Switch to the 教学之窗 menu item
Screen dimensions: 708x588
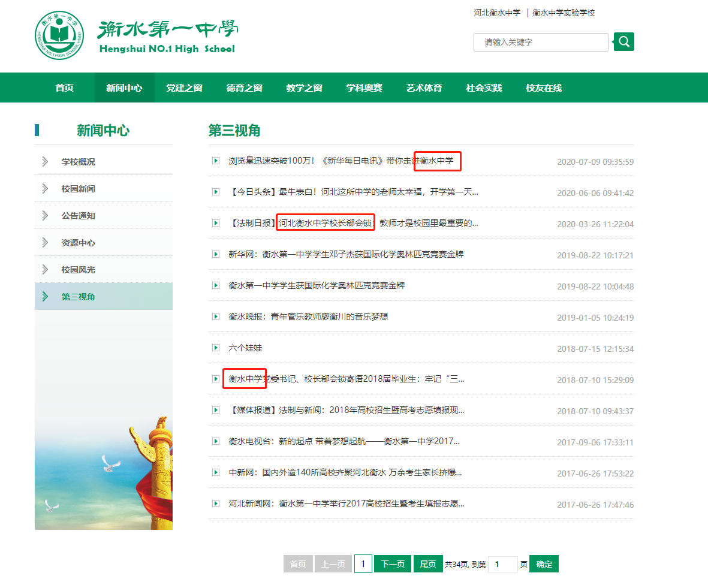304,88
